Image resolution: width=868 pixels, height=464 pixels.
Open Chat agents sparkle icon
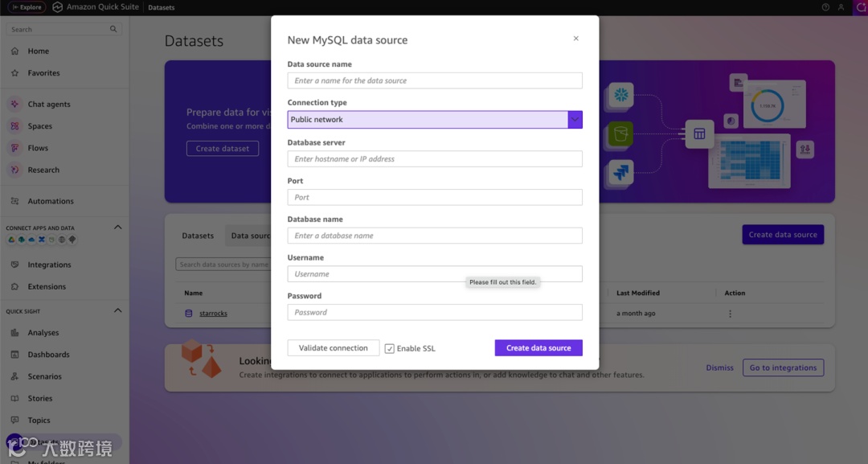[x=15, y=104]
